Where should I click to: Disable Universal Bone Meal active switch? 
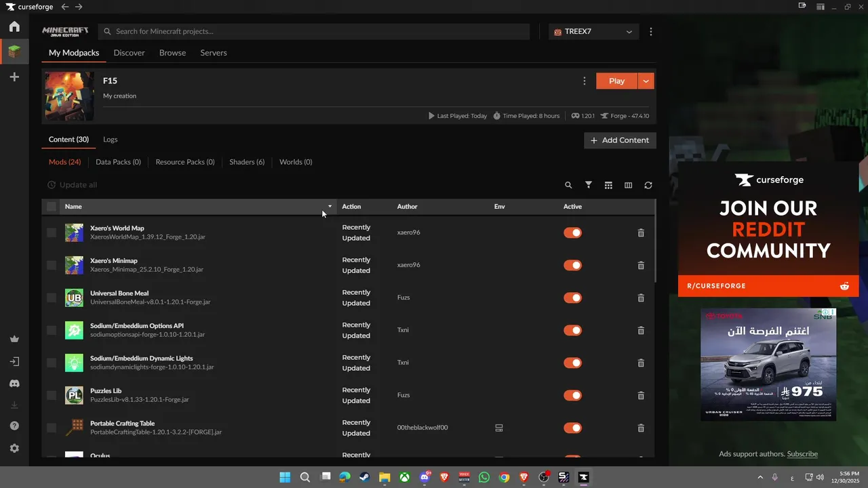point(573,298)
